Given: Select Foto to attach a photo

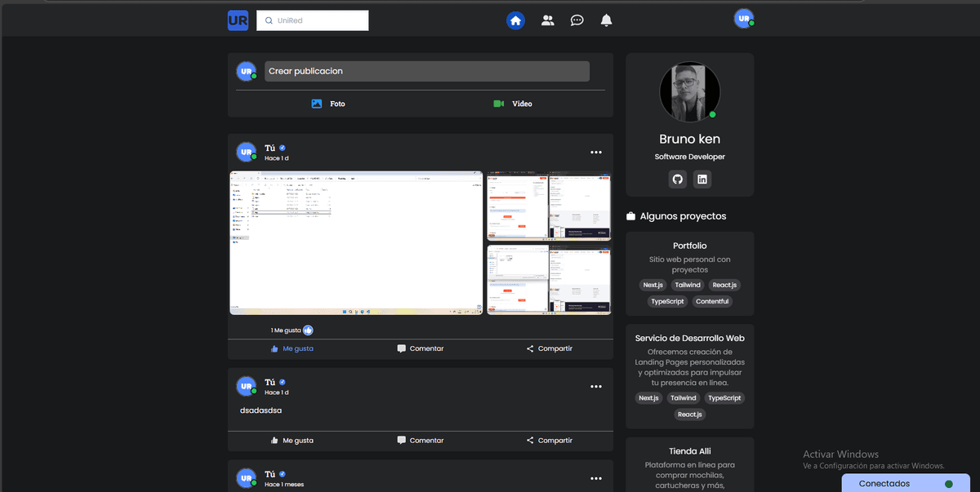Looking at the screenshot, I should click(328, 104).
